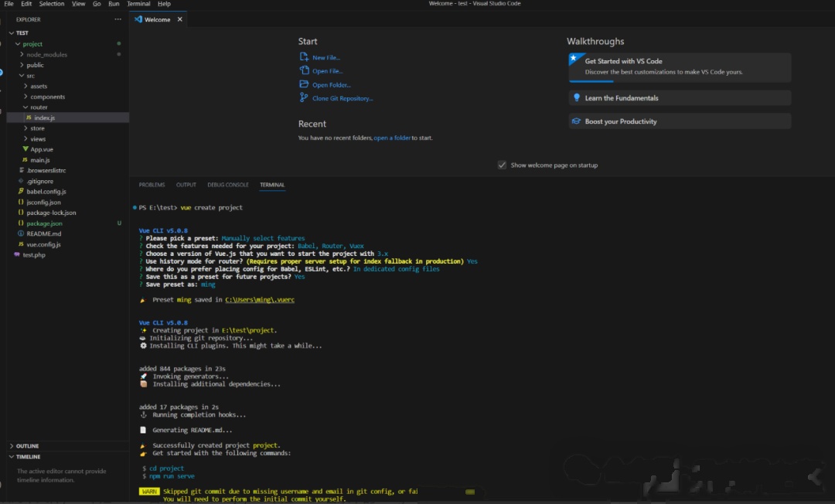The image size is (835, 504).
Task: Switch to the DEBUG CONSOLE tab
Action: coord(228,185)
